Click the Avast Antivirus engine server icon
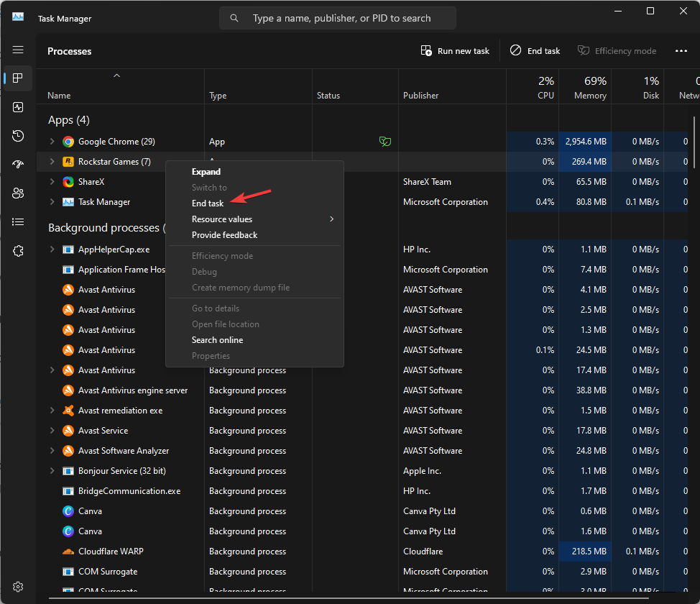The width and height of the screenshot is (700, 604). [x=68, y=390]
